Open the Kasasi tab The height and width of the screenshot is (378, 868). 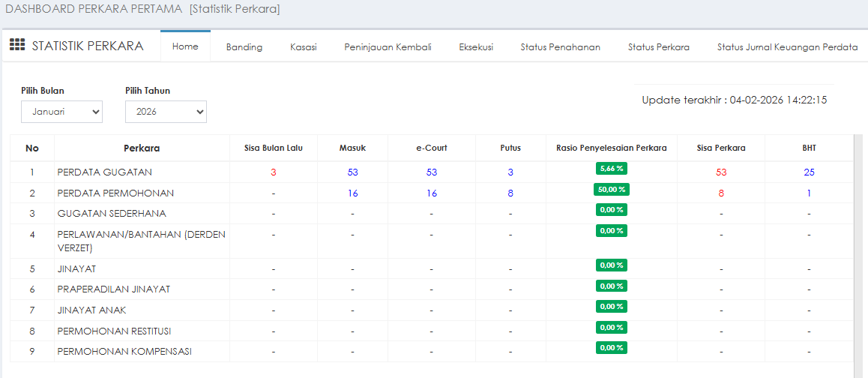[x=304, y=46]
